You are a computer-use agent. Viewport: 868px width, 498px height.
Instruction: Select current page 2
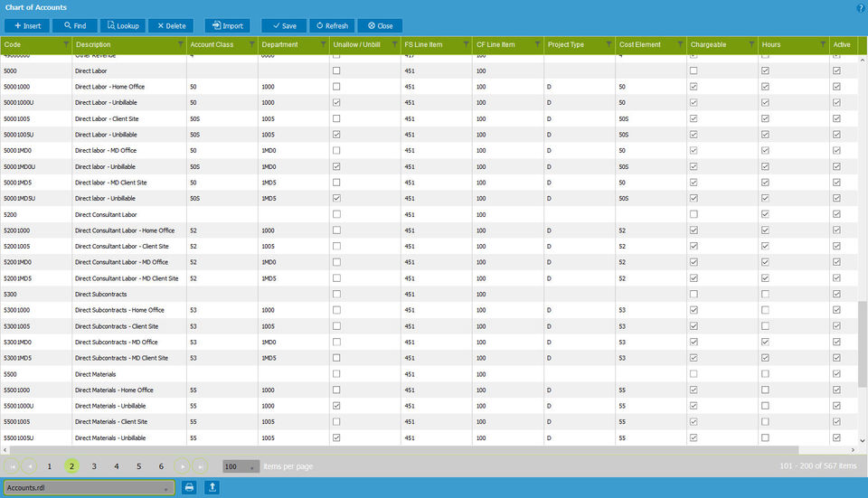pos(71,466)
